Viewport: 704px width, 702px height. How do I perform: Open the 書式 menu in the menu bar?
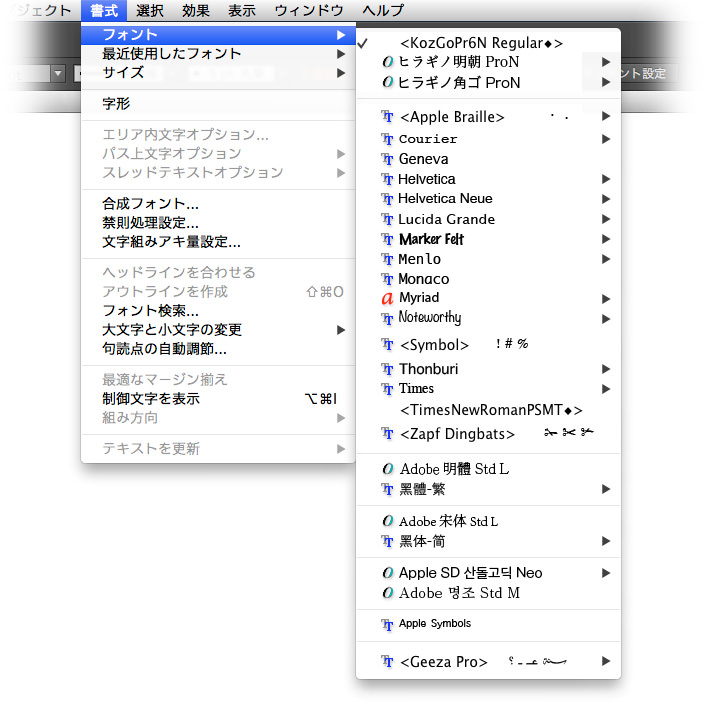[104, 10]
